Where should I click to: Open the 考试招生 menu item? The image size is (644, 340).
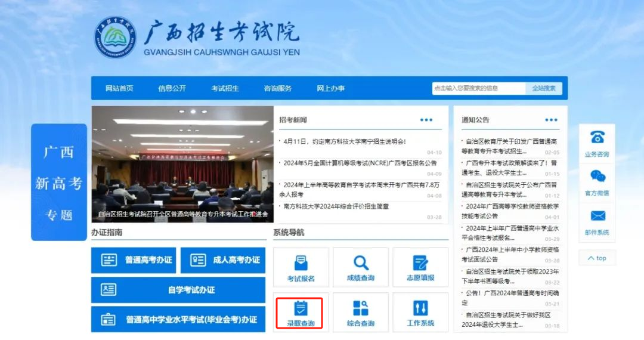tap(225, 88)
